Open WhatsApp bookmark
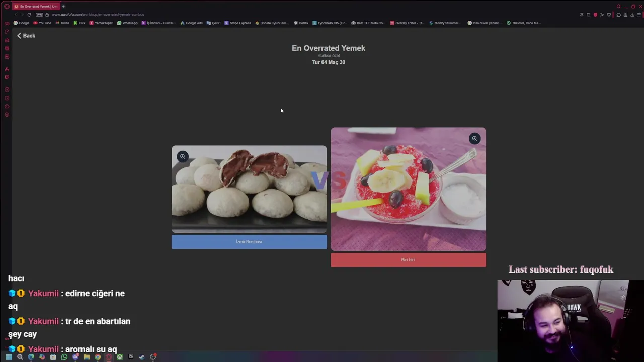This screenshot has height=362, width=644. tap(127, 23)
